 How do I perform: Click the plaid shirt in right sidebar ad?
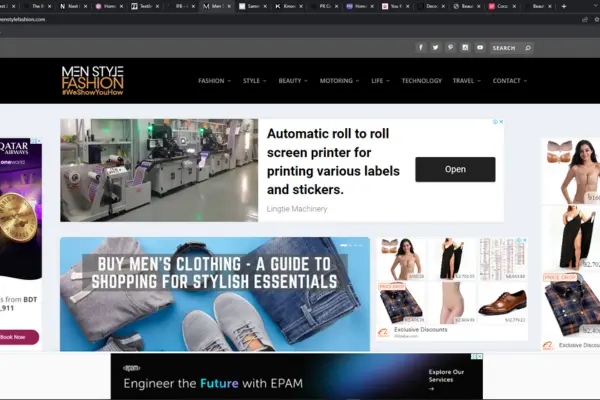coord(572,304)
